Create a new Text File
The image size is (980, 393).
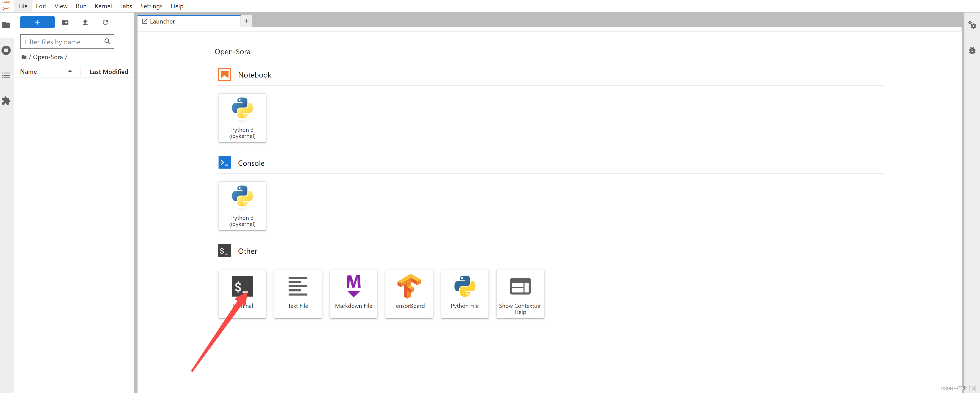[298, 293]
